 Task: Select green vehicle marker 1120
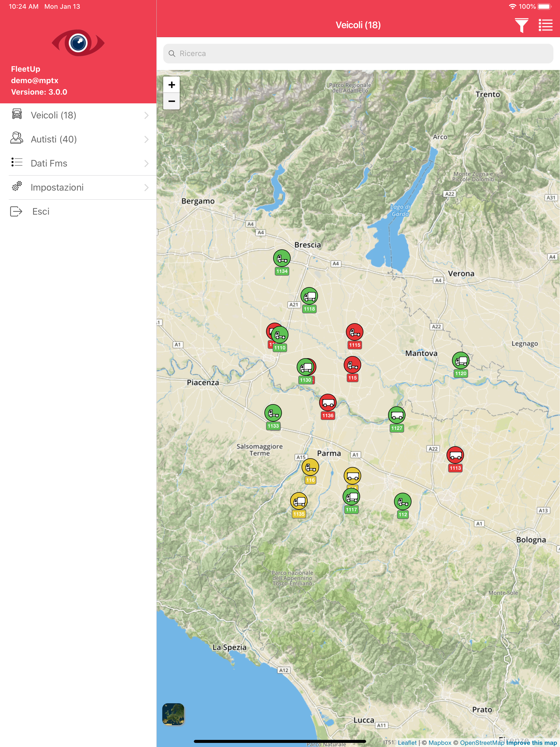pos(461,361)
